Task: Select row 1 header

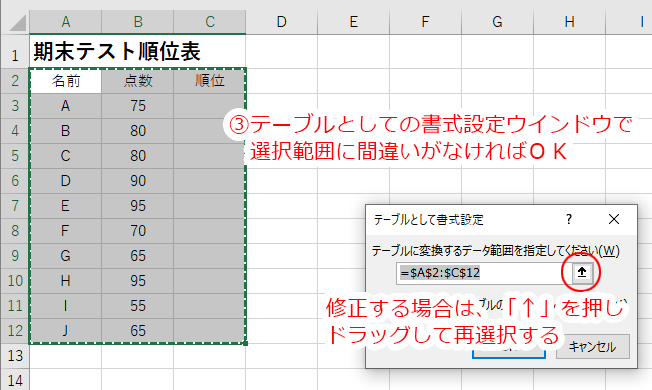Action: pyautogui.click(x=15, y=52)
